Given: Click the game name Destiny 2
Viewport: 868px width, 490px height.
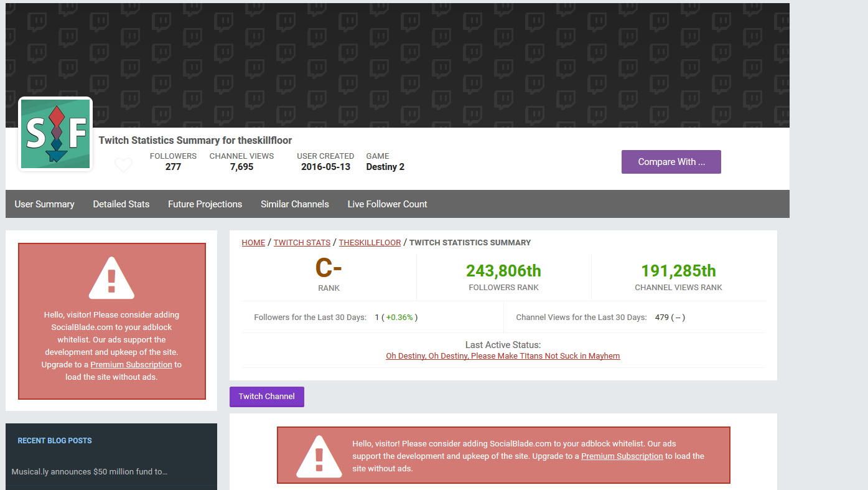Looking at the screenshot, I should [385, 167].
